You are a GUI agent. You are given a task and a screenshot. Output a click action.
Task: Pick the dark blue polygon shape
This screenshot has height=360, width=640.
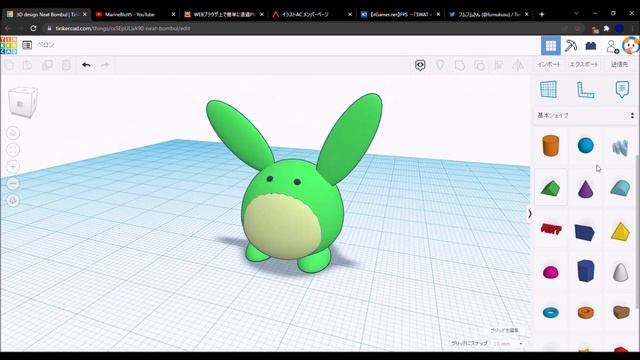coord(585,271)
